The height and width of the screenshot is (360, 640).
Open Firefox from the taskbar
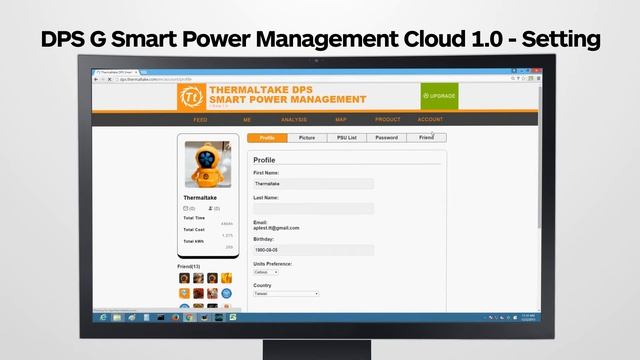[x=176, y=317]
